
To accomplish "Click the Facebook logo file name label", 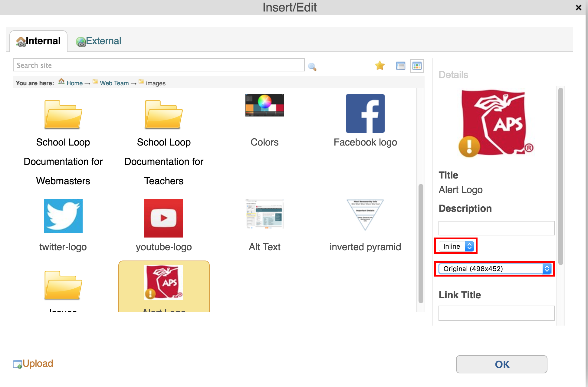I will (x=365, y=142).
